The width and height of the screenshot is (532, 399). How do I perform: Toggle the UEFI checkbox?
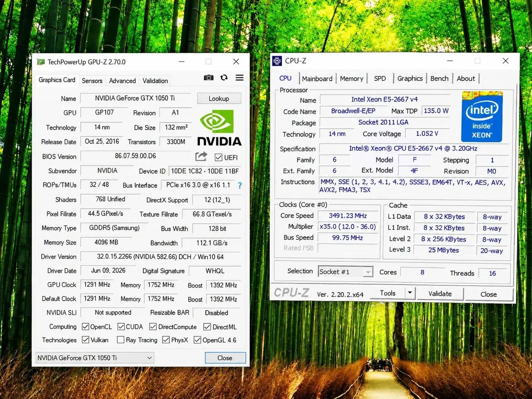218,158
